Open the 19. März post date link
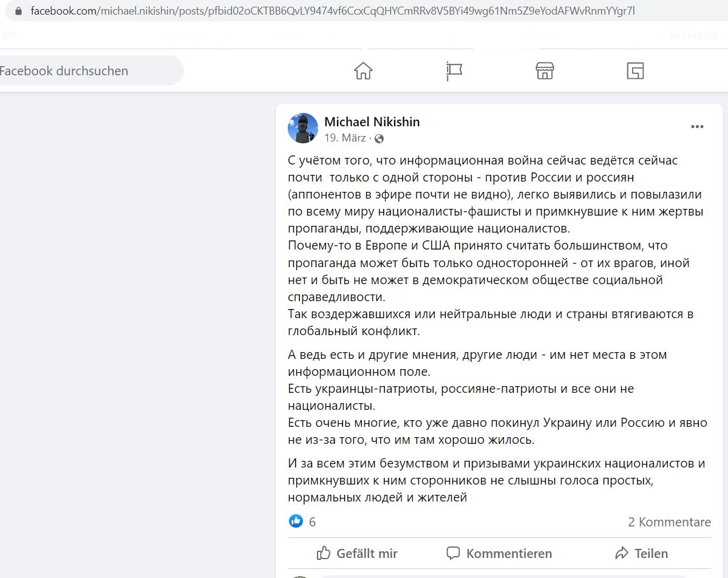Viewport: 728px width, 578px height. pyautogui.click(x=345, y=138)
